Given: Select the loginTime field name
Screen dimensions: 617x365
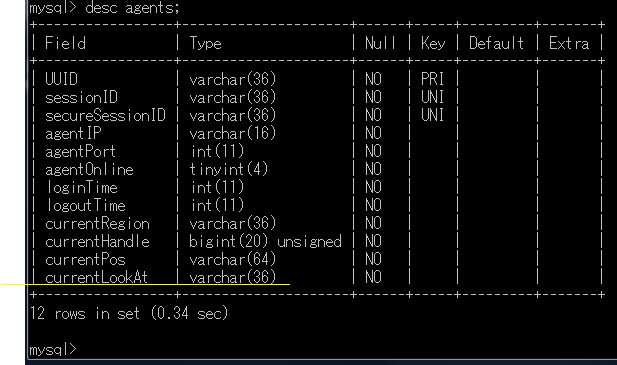Looking at the screenshot, I should pyautogui.click(x=82, y=188).
